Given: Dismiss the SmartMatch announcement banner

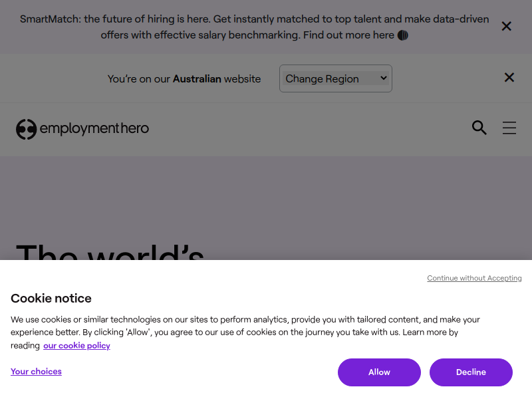Looking at the screenshot, I should click(x=506, y=27).
